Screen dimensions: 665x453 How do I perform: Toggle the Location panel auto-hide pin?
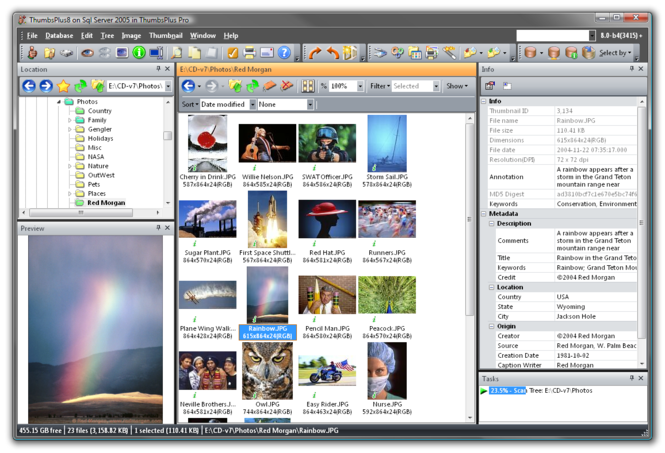[158, 69]
